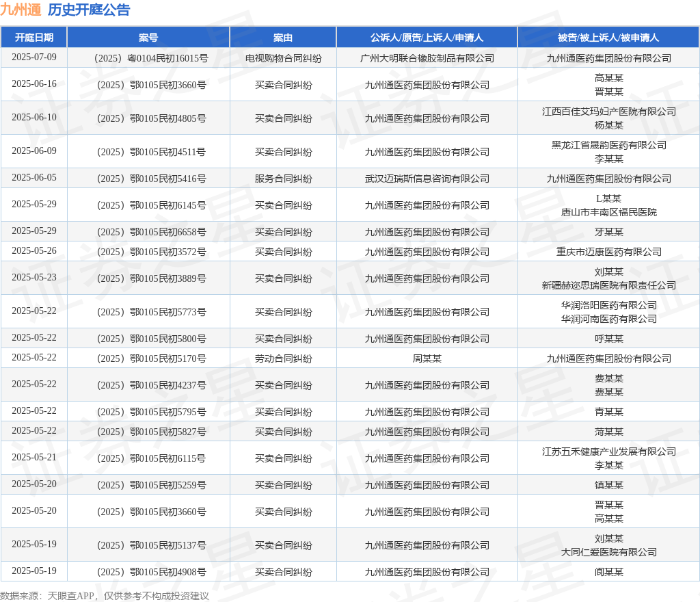Click the "被告/被上诉人/被申请人" column header
700x602 pixels.
[x=608, y=38]
